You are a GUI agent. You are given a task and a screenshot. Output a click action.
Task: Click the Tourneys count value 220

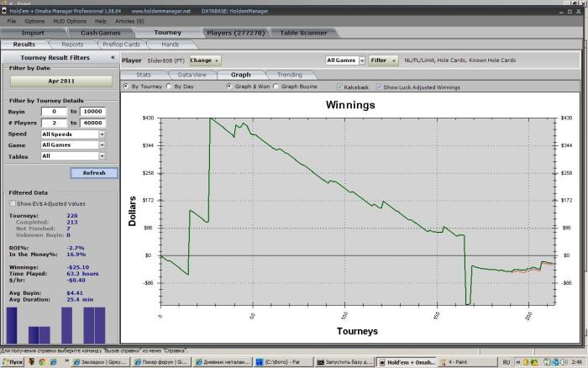(72, 216)
